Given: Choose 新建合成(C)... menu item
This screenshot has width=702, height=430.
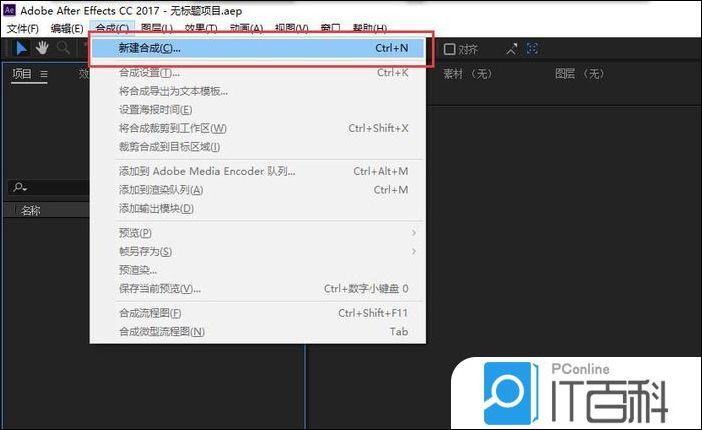Looking at the screenshot, I should (257, 48).
